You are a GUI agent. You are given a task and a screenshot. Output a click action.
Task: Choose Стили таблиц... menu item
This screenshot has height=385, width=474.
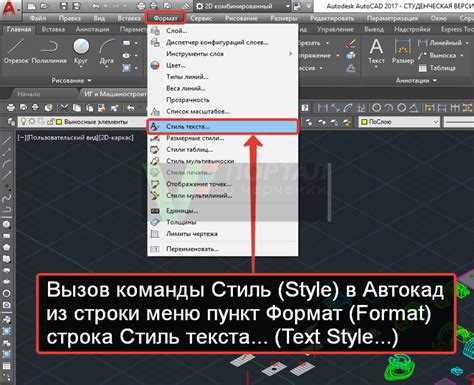coord(222,150)
